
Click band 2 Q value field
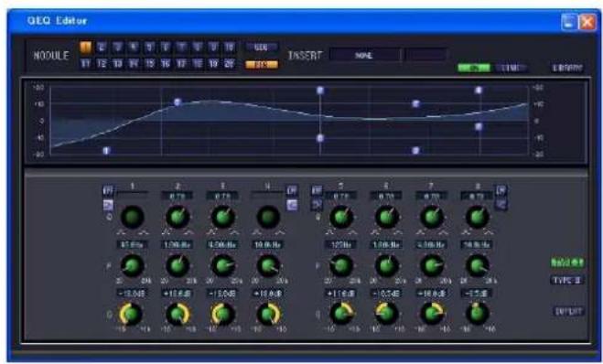[178, 196]
